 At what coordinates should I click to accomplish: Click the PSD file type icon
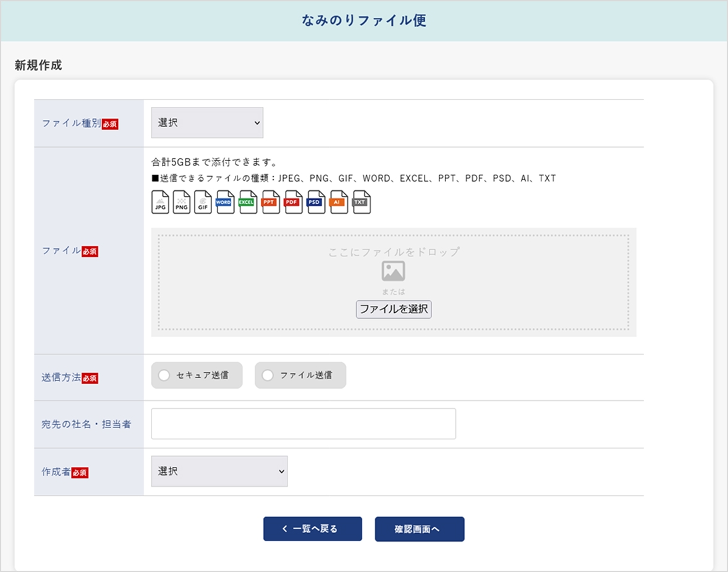point(315,202)
